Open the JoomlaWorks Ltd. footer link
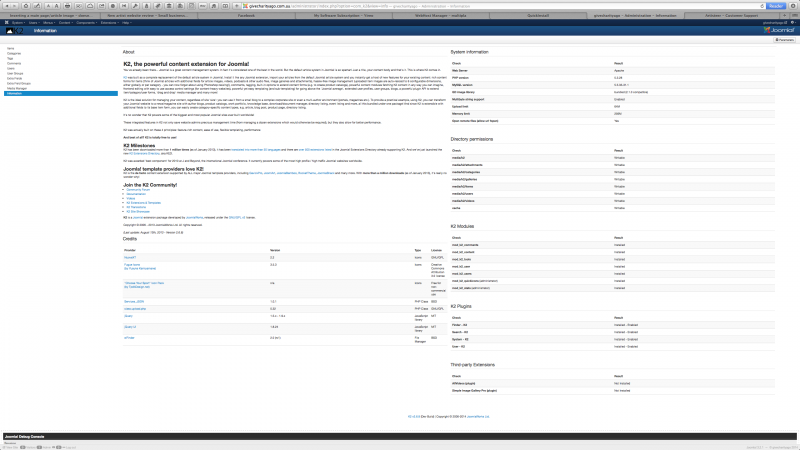 pos(478,417)
